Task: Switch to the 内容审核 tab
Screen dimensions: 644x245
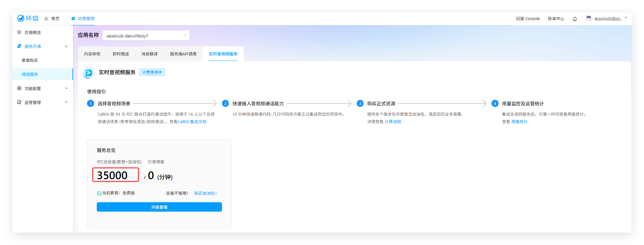Action: coord(92,54)
